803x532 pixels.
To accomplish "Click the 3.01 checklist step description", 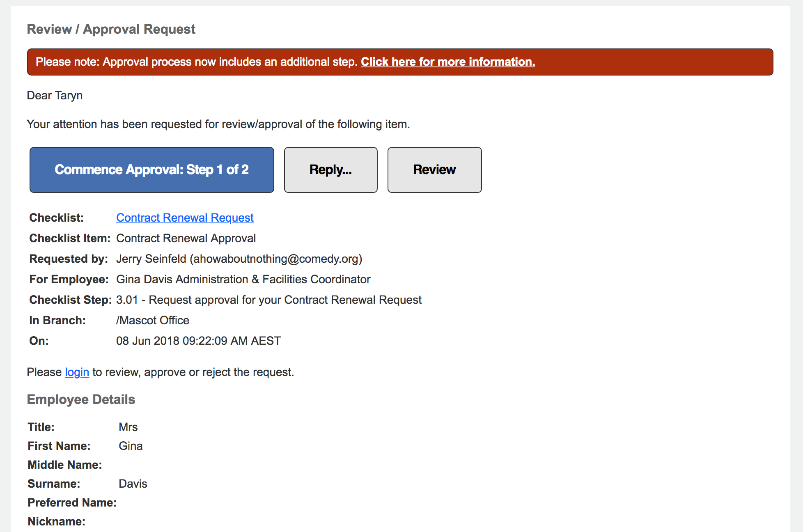I will (269, 300).
